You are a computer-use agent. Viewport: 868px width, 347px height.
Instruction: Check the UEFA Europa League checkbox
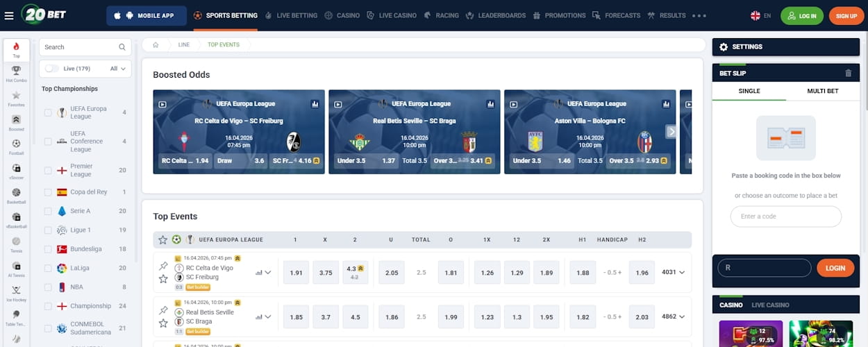coord(48,112)
